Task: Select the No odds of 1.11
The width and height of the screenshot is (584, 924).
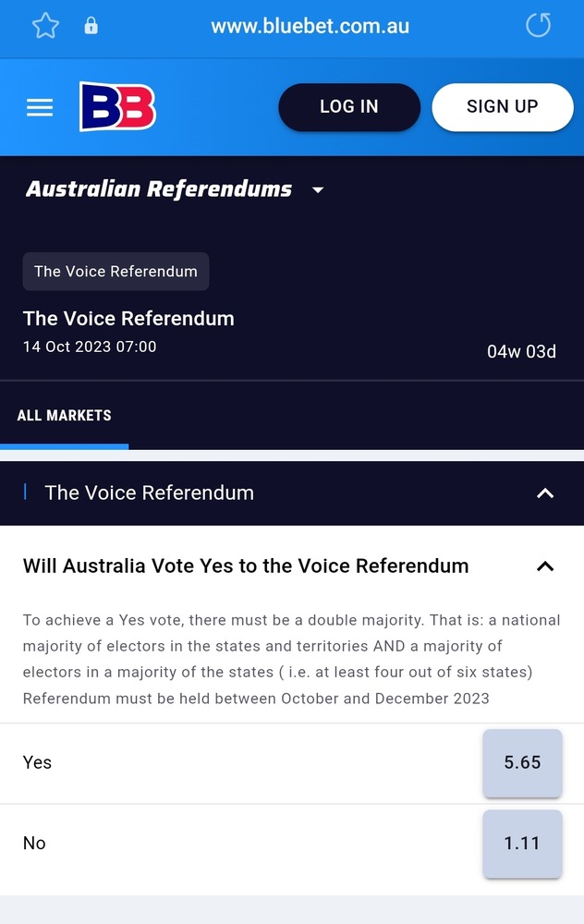Action: (x=522, y=844)
